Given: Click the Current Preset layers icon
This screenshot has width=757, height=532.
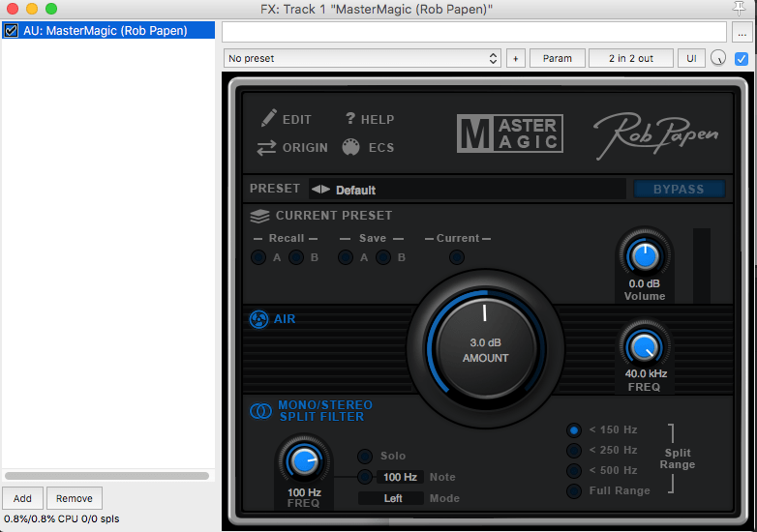Looking at the screenshot, I should click(x=259, y=216).
